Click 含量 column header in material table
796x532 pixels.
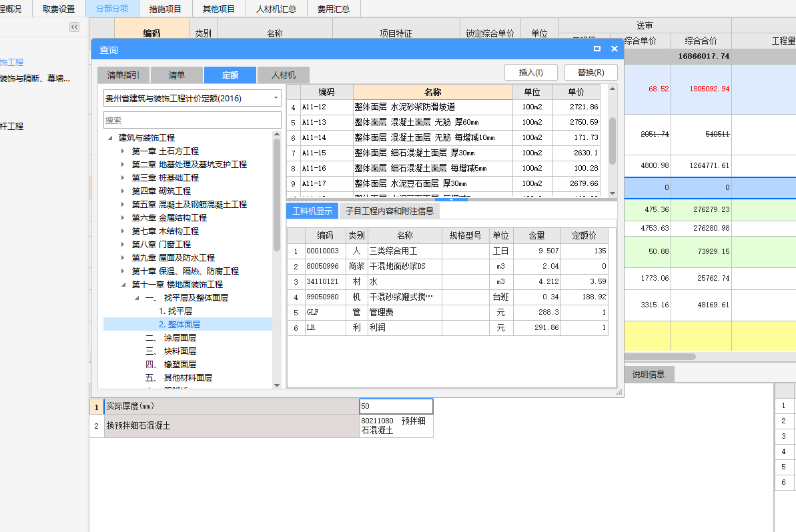pyautogui.click(x=536, y=235)
